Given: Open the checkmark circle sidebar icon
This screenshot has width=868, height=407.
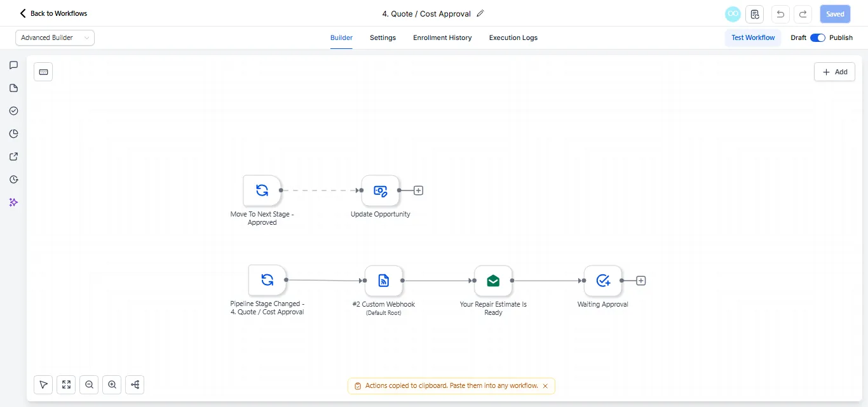Looking at the screenshot, I should point(13,111).
